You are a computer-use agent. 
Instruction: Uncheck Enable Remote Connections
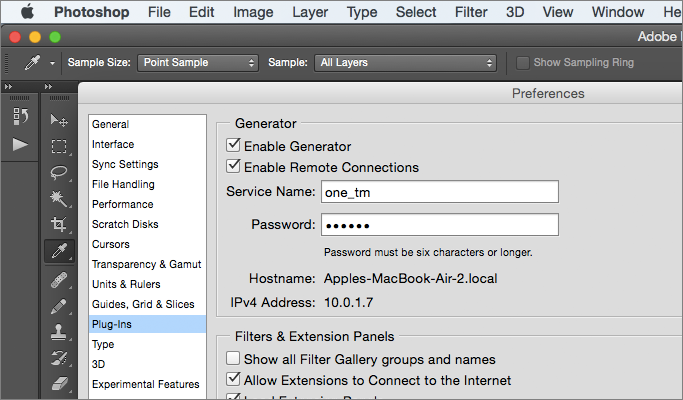point(233,166)
